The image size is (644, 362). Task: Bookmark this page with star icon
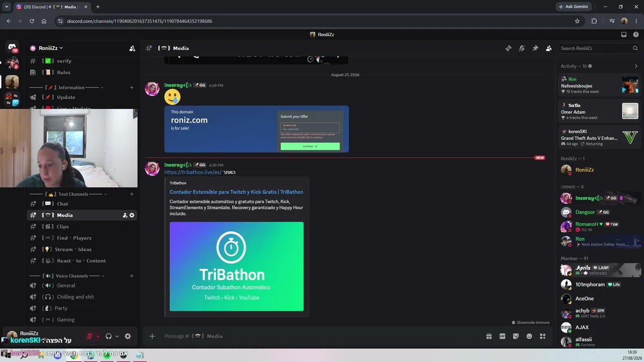click(577, 21)
